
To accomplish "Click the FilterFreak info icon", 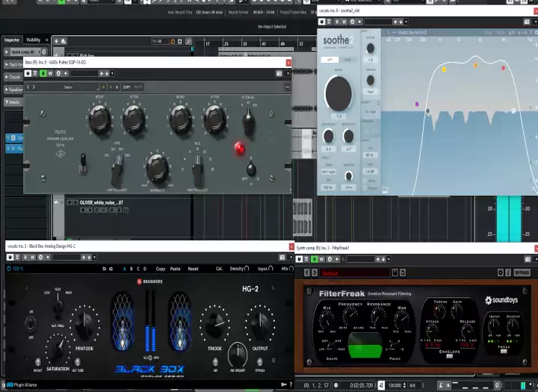I will point(508,273).
